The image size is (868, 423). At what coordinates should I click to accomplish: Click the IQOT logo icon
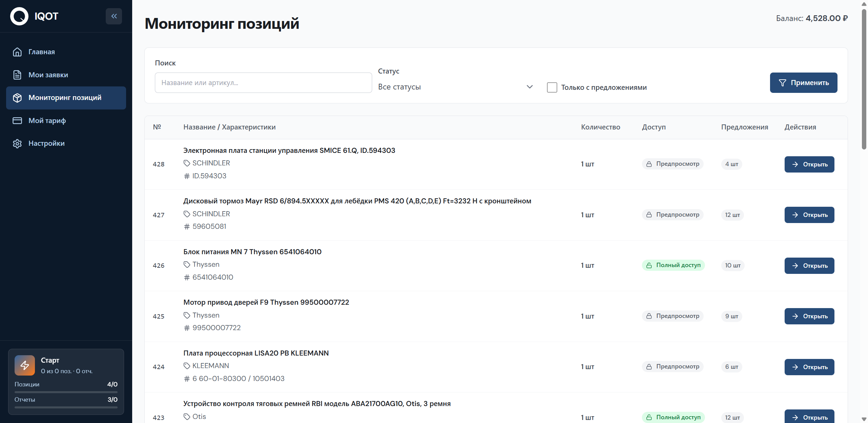click(x=19, y=16)
